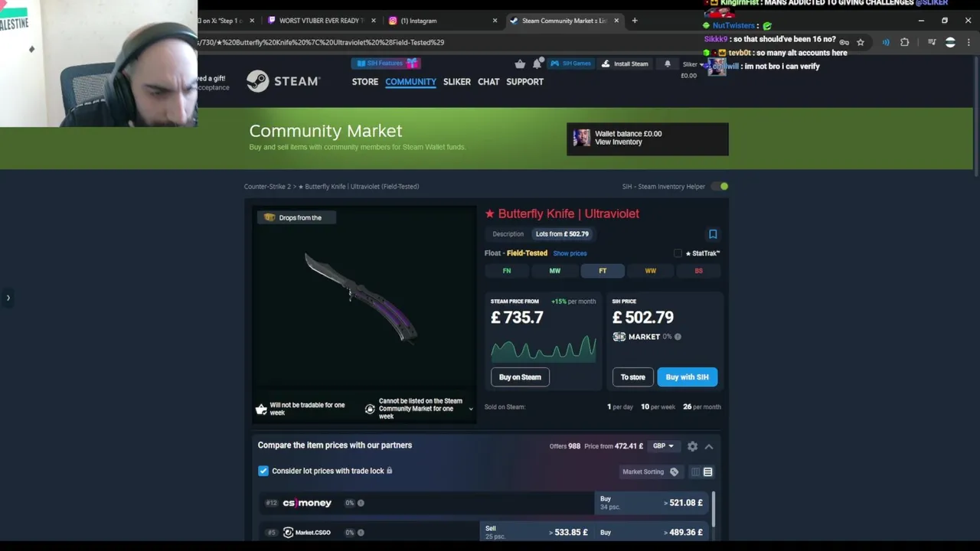Image resolution: width=980 pixels, height=551 pixels.
Task: Click the Market.CSGO Sell 533.85 £ offer
Action: click(x=537, y=533)
